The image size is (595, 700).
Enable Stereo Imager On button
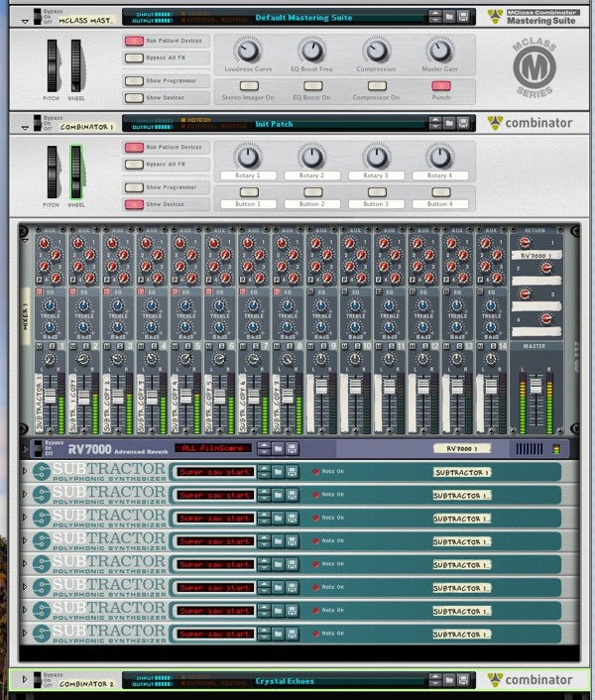point(249,86)
